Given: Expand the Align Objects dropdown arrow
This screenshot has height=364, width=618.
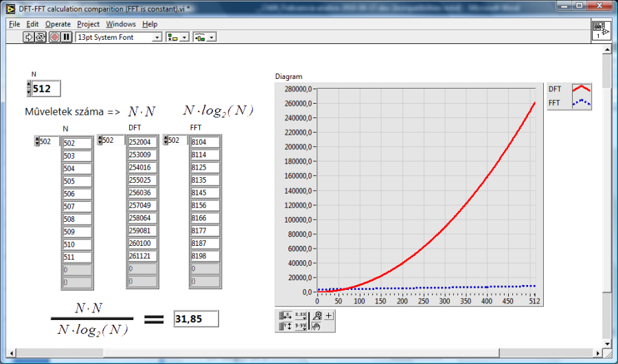Looking at the screenshot, I should [x=184, y=38].
